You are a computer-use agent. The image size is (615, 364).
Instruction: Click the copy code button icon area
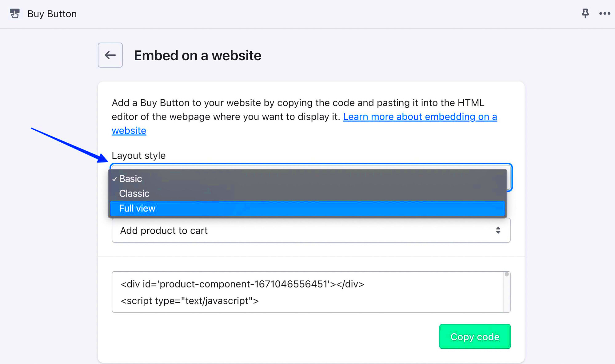point(475,336)
